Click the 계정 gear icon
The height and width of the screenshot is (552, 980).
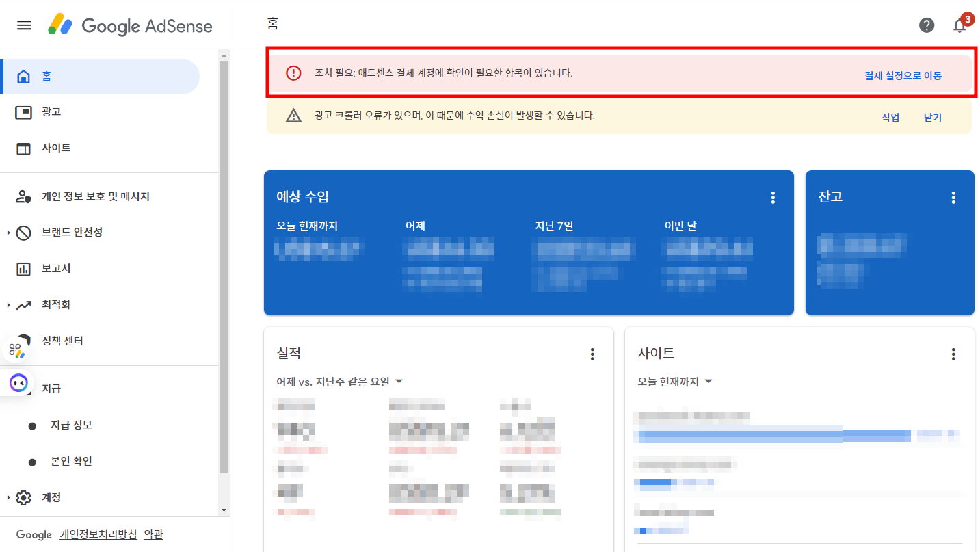(x=24, y=497)
